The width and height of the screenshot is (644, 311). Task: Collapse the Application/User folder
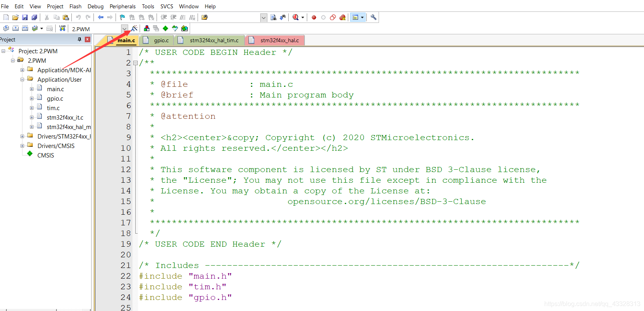point(22,80)
